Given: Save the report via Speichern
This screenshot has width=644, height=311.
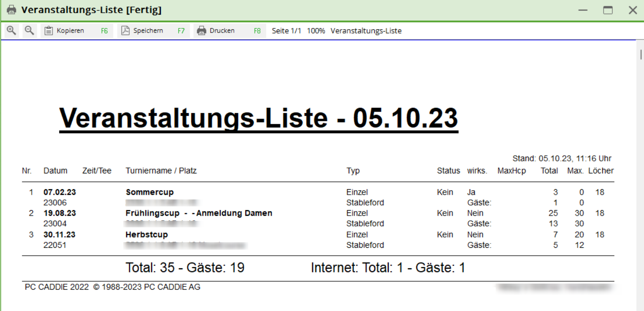Looking at the screenshot, I should point(153,31).
